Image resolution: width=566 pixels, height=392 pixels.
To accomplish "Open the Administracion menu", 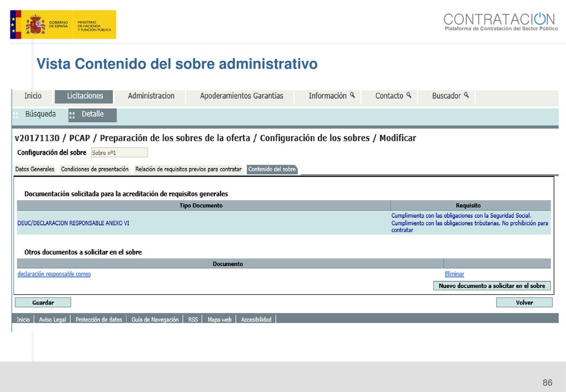I will coord(151,96).
